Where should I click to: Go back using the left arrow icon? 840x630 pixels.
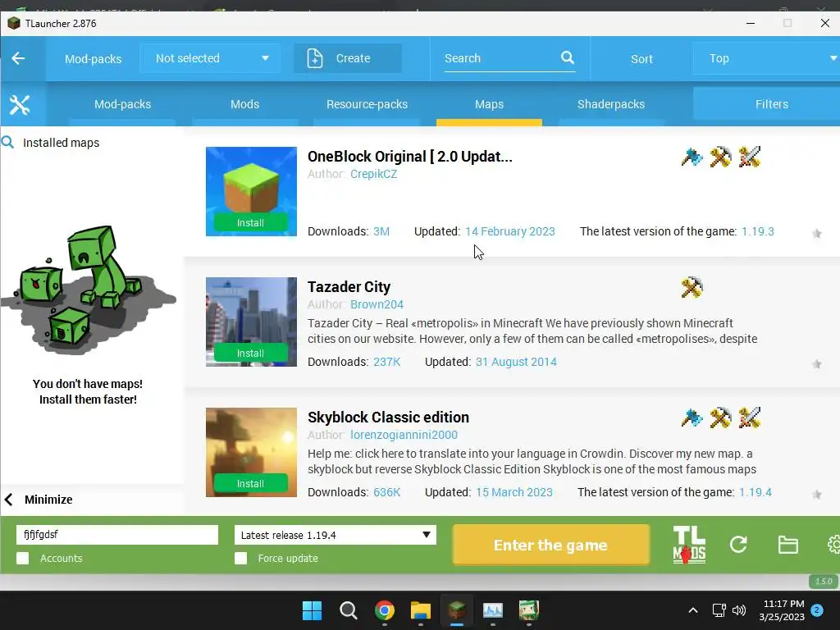click(18, 58)
